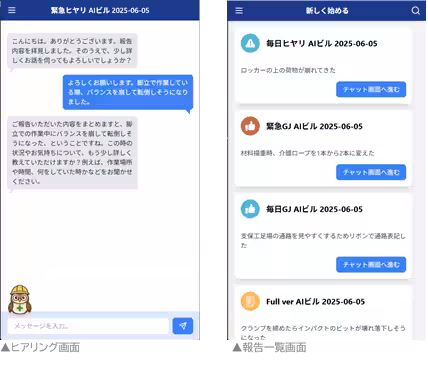428x384 pixels.
Task: Click the header 緊急ヒヤリ AIビル 2025-06-05 in chat
Action: [100, 10]
